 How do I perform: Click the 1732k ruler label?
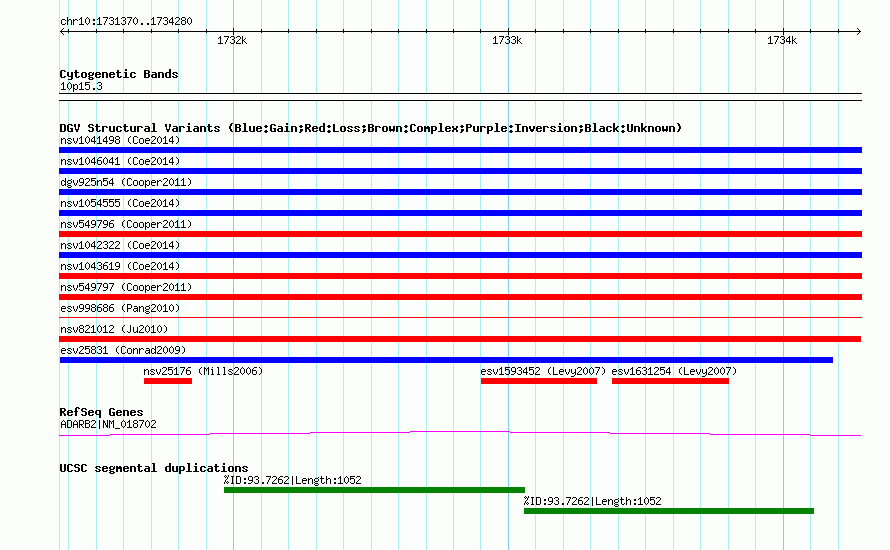pos(232,40)
